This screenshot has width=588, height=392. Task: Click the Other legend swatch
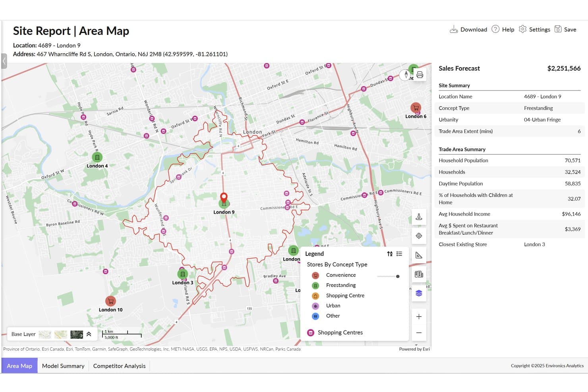point(315,317)
